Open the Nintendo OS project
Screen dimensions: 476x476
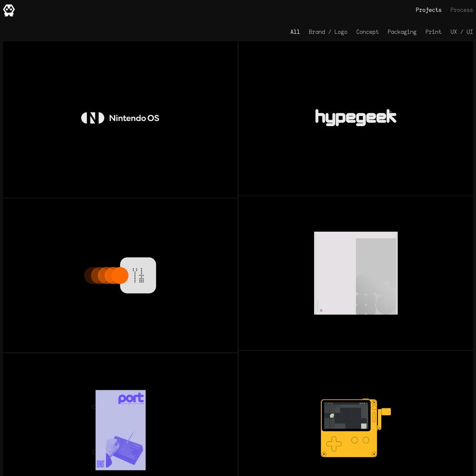click(120, 119)
